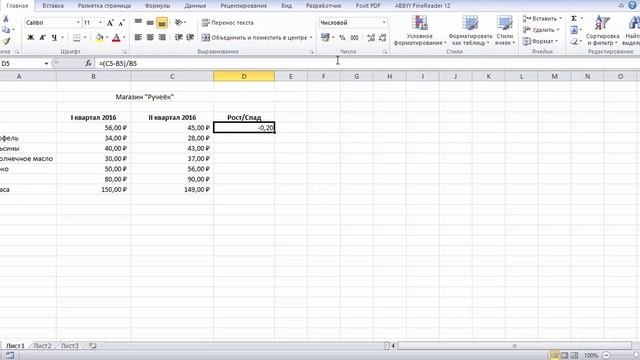Align text right
Image resolution: width=640 pixels, height=360 pixels.
(x=162, y=38)
